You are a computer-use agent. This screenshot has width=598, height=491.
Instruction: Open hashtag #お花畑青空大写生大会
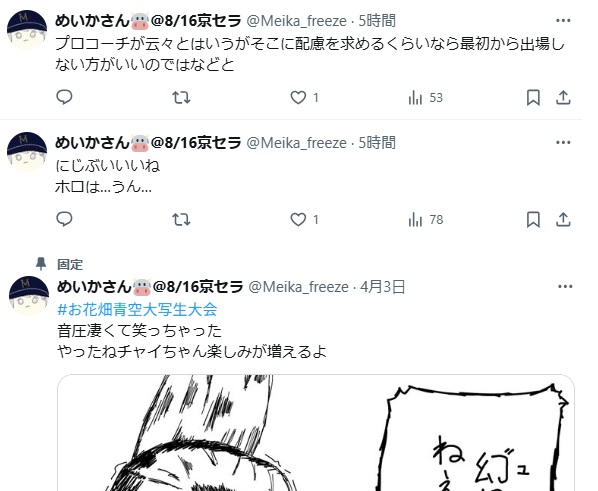coord(137,309)
